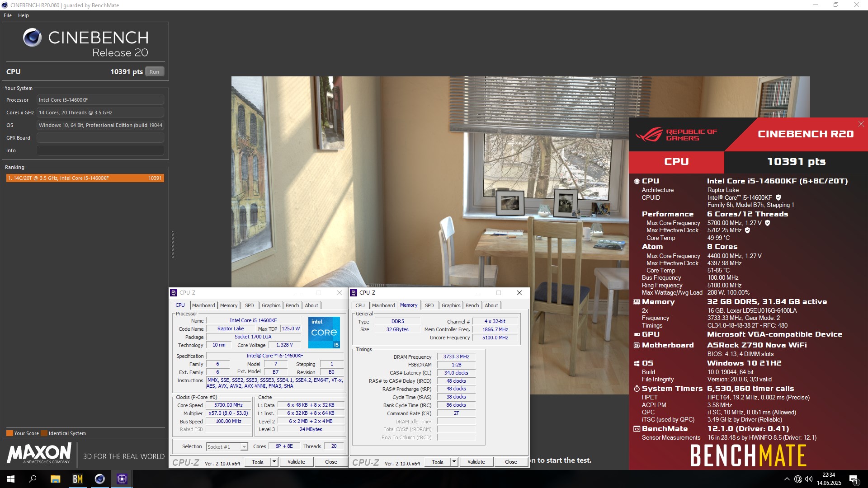Click the System Timers clock icon
Screen dimensions: 868x488
point(637,389)
